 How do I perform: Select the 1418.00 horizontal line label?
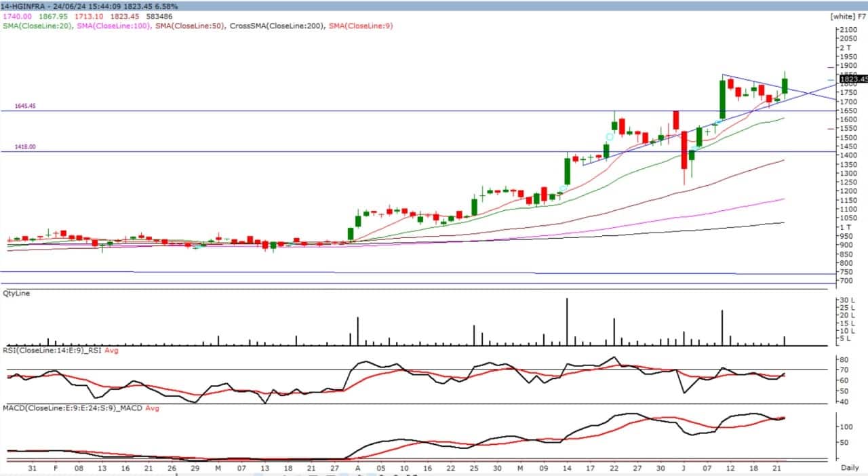click(25, 146)
